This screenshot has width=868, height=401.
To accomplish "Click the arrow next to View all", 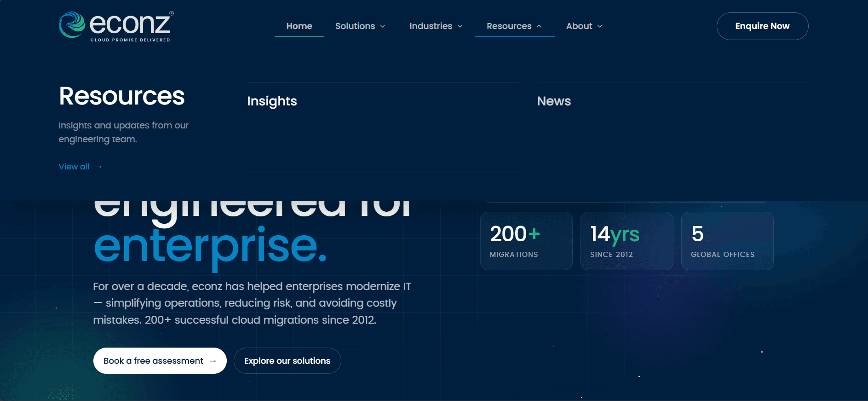I will (x=98, y=167).
